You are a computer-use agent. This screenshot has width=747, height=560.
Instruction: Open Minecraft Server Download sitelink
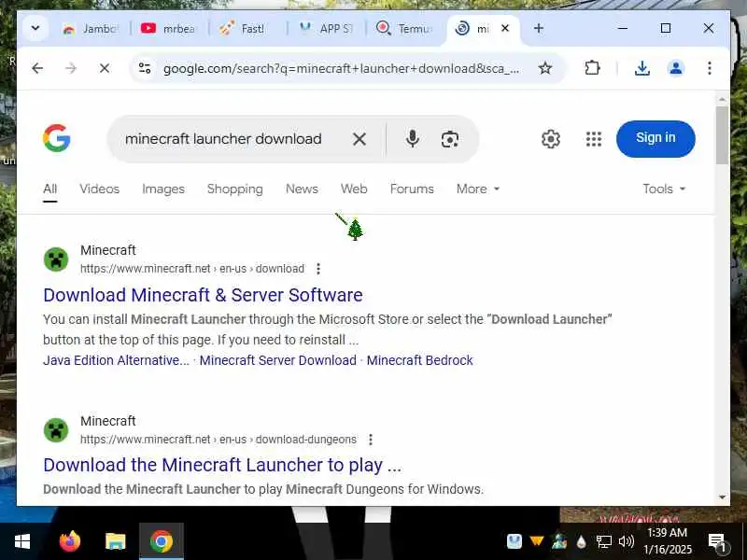click(x=277, y=360)
